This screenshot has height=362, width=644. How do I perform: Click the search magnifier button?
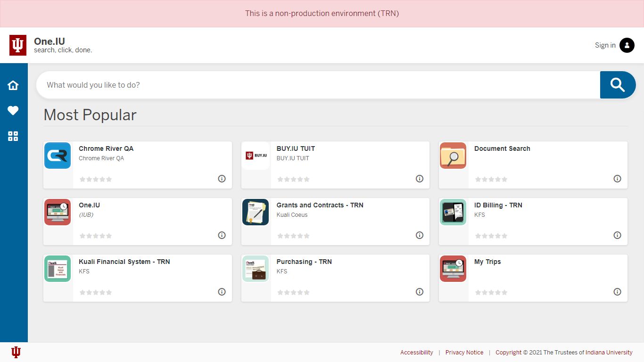coord(618,85)
